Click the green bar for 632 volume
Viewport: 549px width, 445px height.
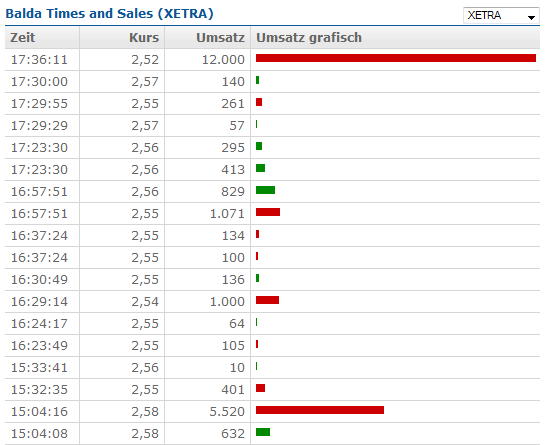[x=263, y=432]
